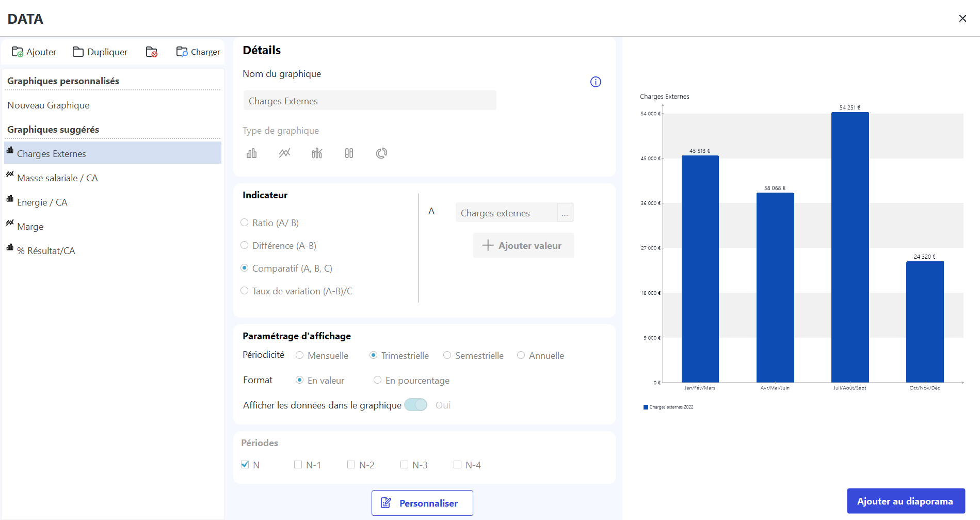
Task: Select the pie chart type icon
Action: point(381,153)
